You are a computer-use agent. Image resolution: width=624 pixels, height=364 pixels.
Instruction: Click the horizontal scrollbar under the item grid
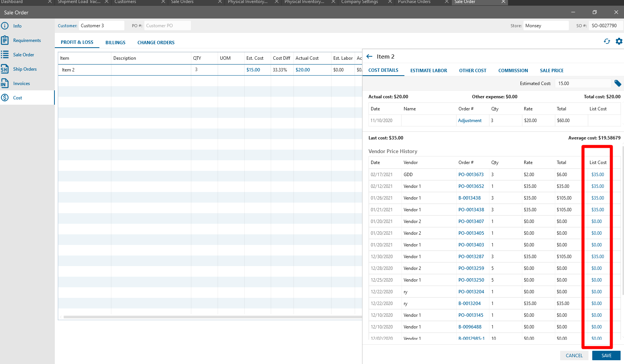coord(212,317)
